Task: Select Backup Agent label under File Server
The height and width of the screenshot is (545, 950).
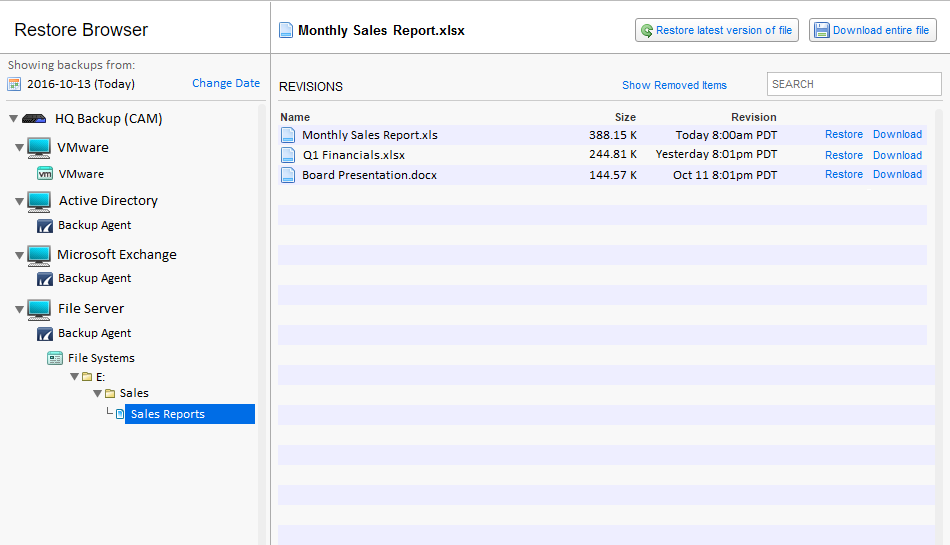Action: [x=95, y=333]
